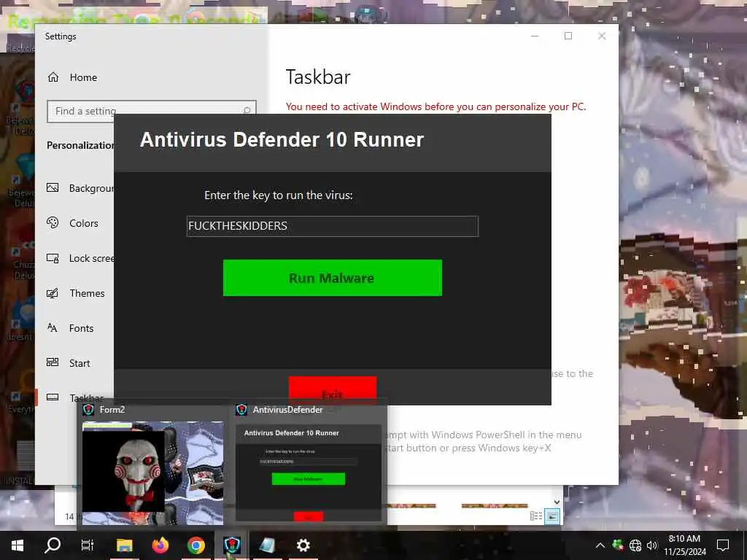
Task: Click the Settings gear taskbar icon
Action: 303,545
